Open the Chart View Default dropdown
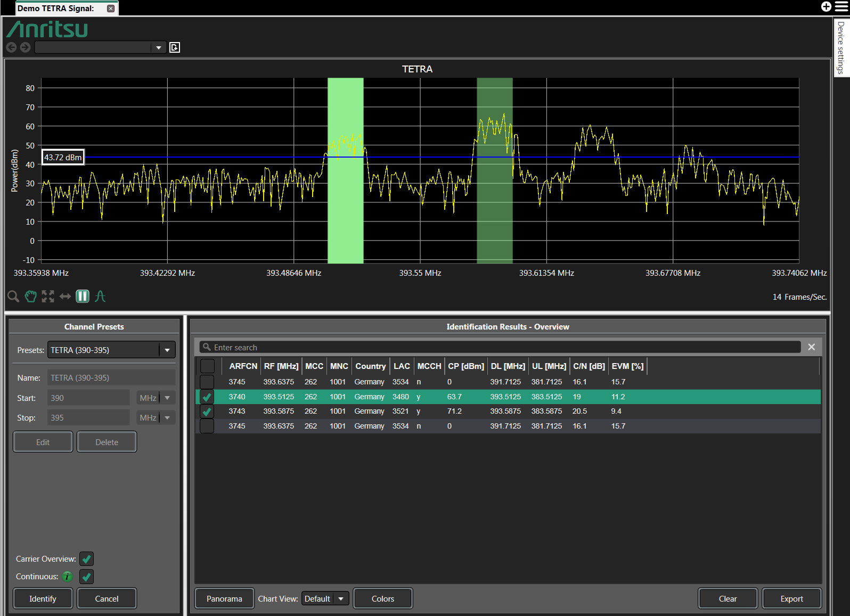850x616 pixels. [341, 599]
